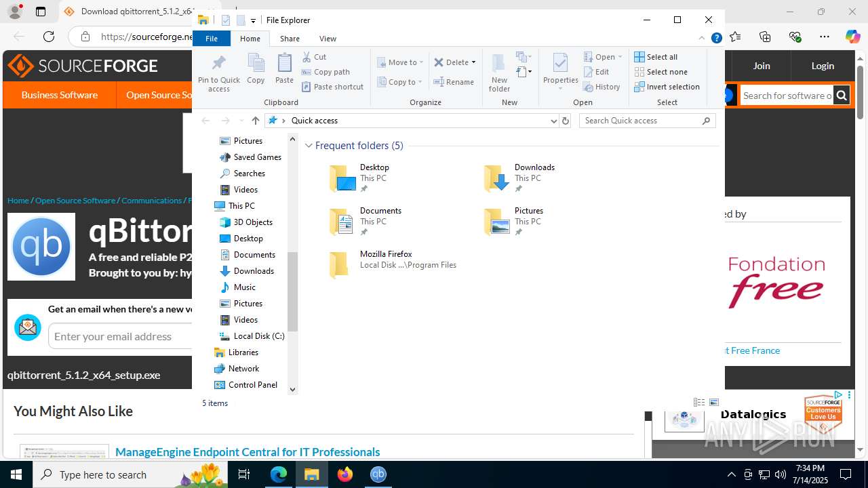This screenshot has width=868, height=488.
Task: Expand the address bar history dropdown
Action: click(x=554, y=121)
